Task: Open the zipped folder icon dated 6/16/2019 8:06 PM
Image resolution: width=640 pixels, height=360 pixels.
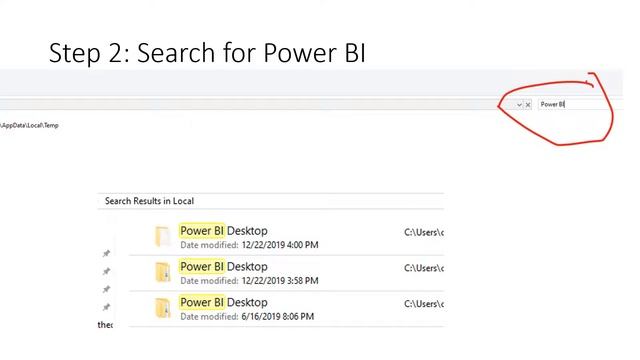Action: click(162, 308)
